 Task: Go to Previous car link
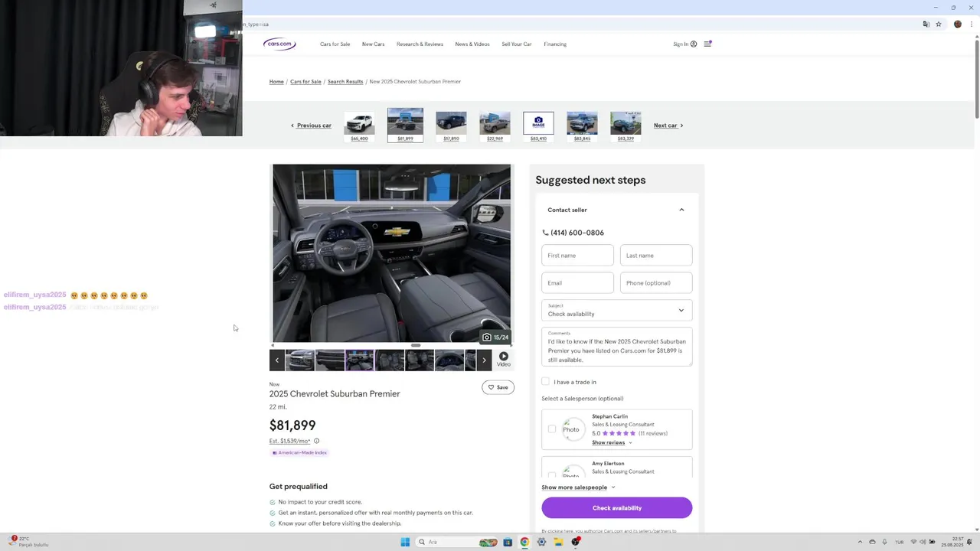click(312, 126)
